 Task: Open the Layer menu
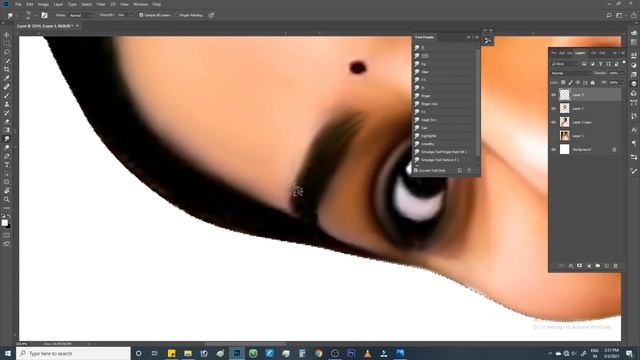[58, 4]
